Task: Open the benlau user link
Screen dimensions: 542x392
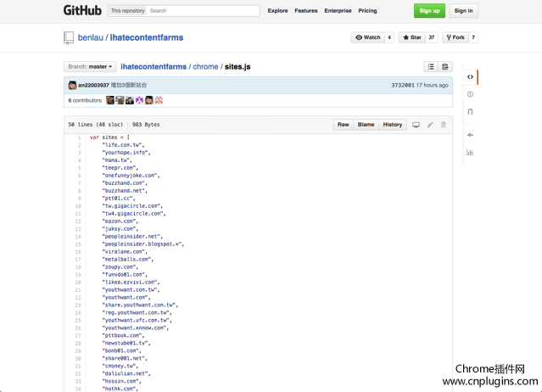Action: 91,37
